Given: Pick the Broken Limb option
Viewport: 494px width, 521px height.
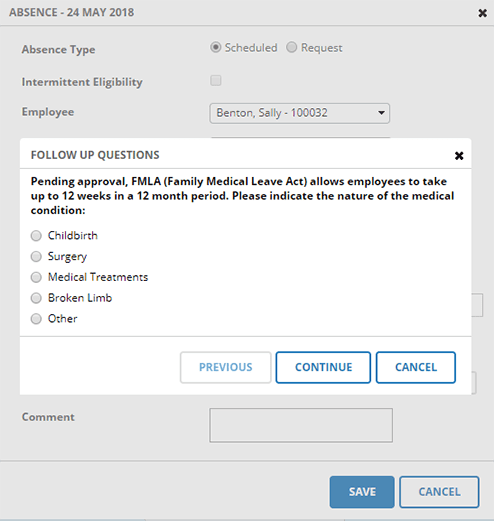Looking at the screenshot, I should [x=36, y=298].
